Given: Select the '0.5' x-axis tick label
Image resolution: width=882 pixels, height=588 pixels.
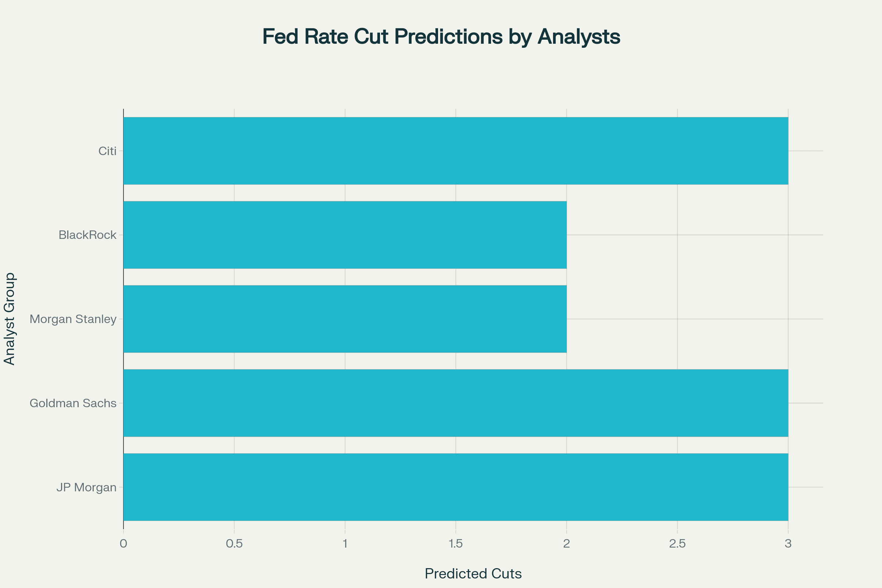Looking at the screenshot, I should (234, 544).
